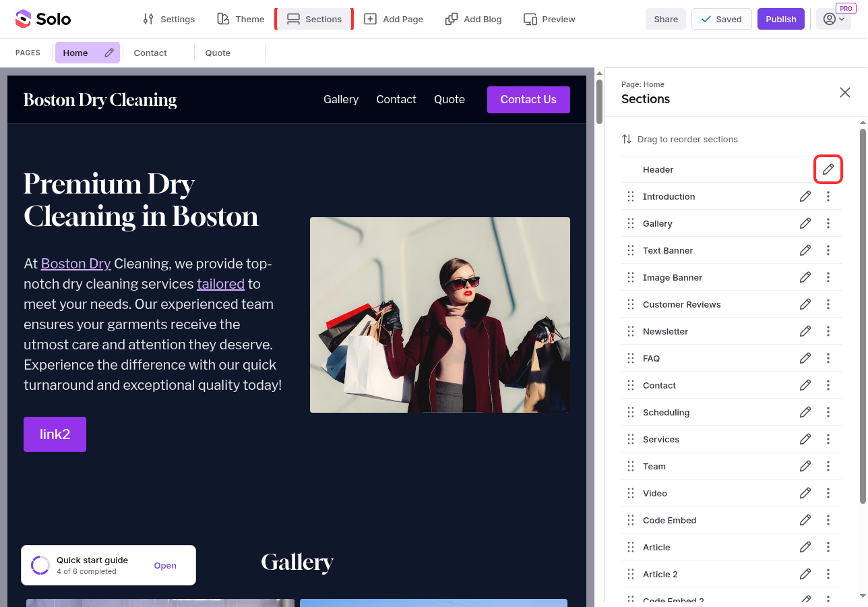Publish the website
Screen dimensions: 868x607
click(781, 19)
